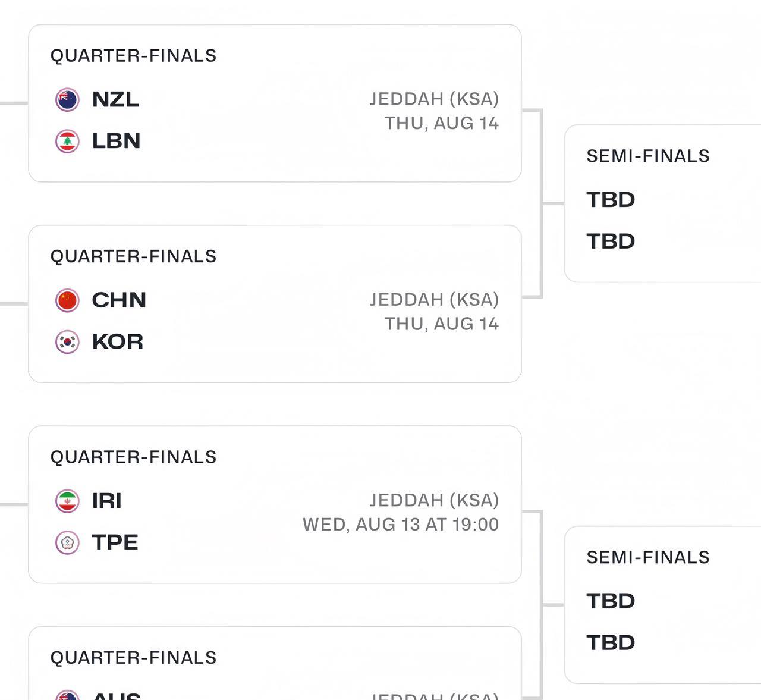Open the CHN team link

pyautogui.click(x=119, y=300)
